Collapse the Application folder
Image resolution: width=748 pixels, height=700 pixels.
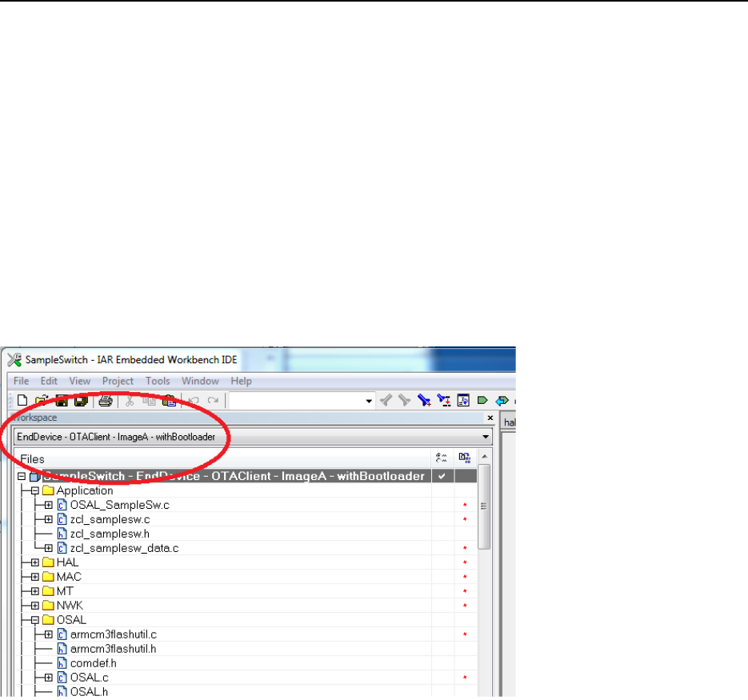[35, 490]
